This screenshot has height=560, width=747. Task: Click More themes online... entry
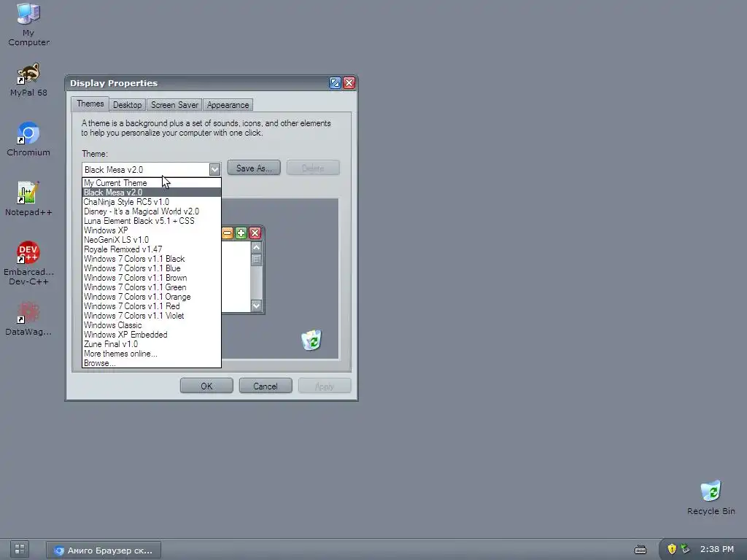pyautogui.click(x=152, y=354)
